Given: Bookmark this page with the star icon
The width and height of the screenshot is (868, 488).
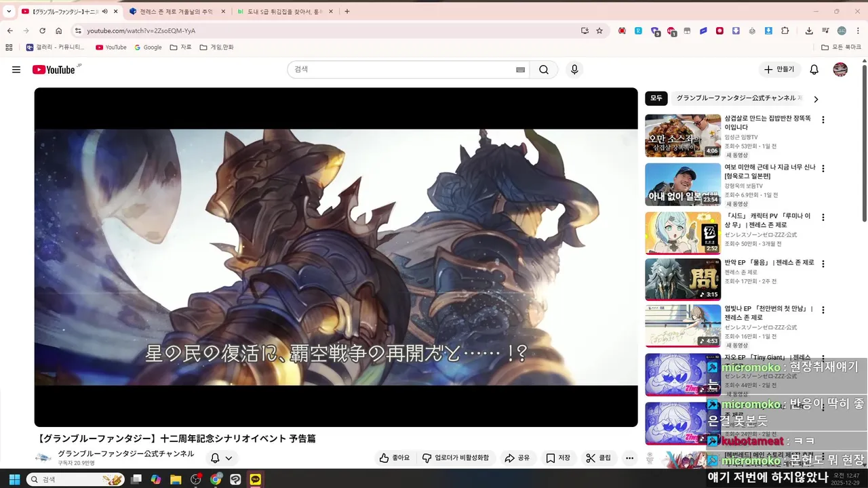Looking at the screenshot, I should 599,30.
